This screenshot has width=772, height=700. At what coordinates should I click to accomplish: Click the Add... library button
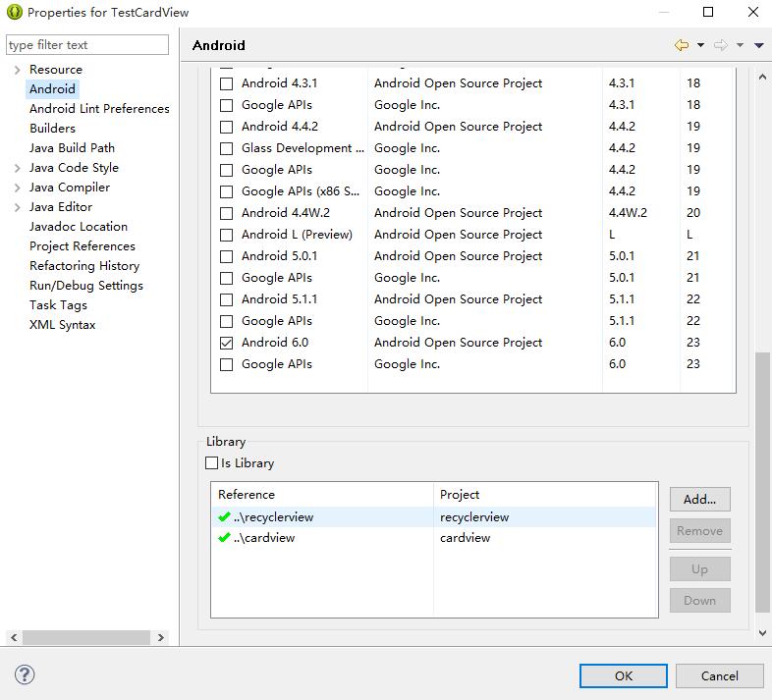click(x=699, y=499)
